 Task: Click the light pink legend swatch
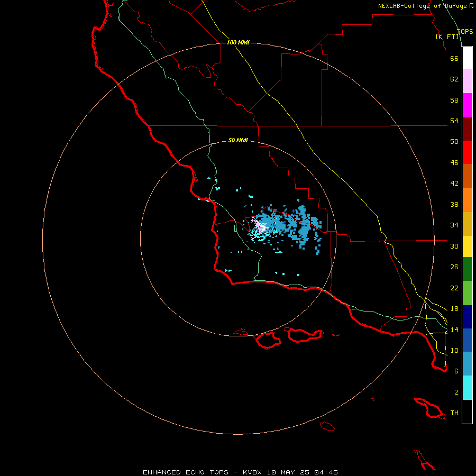[467, 81]
